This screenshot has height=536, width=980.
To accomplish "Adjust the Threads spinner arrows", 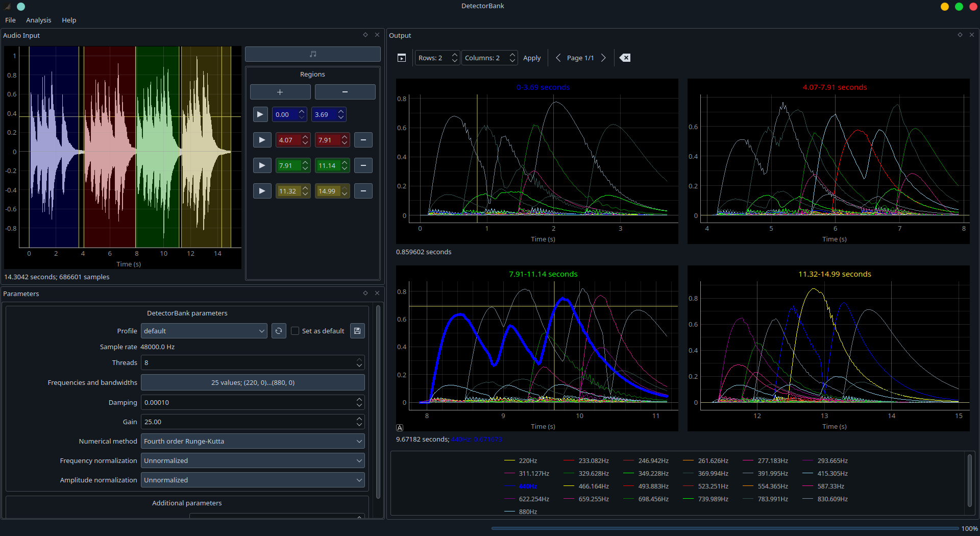I will point(359,362).
